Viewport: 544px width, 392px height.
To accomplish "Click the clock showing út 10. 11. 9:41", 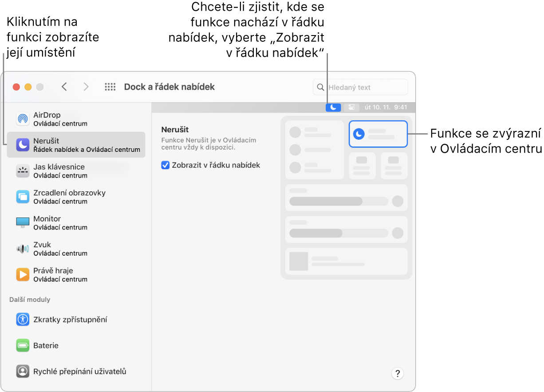I will click(x=388, y=107).
